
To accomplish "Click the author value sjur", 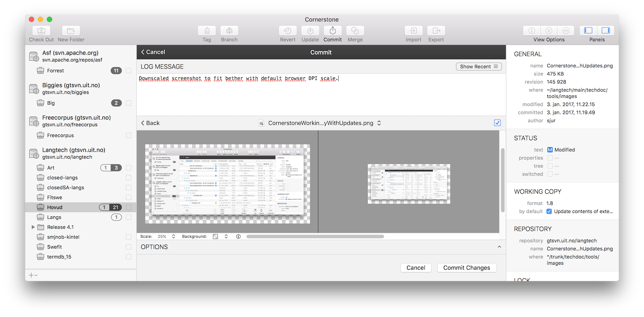I will 551,121.
